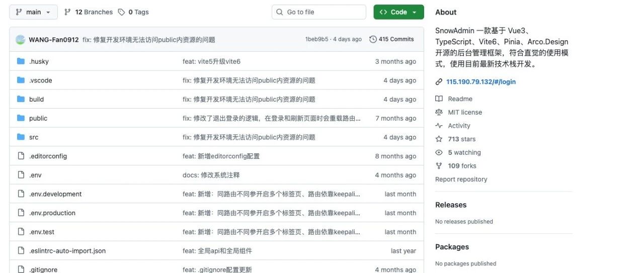644x273 pixels.
Task: Click the 0 Tags link
Action: pos(133,12)
